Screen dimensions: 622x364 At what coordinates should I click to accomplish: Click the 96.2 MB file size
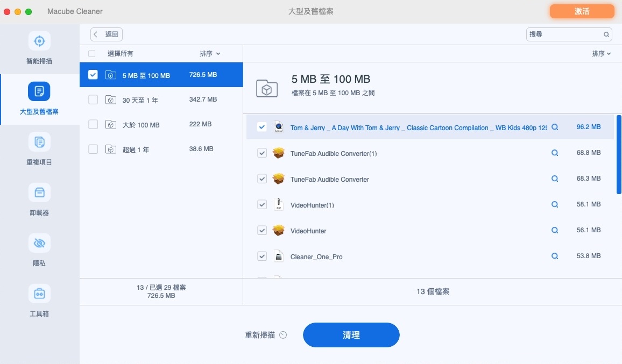coord(588,127)
